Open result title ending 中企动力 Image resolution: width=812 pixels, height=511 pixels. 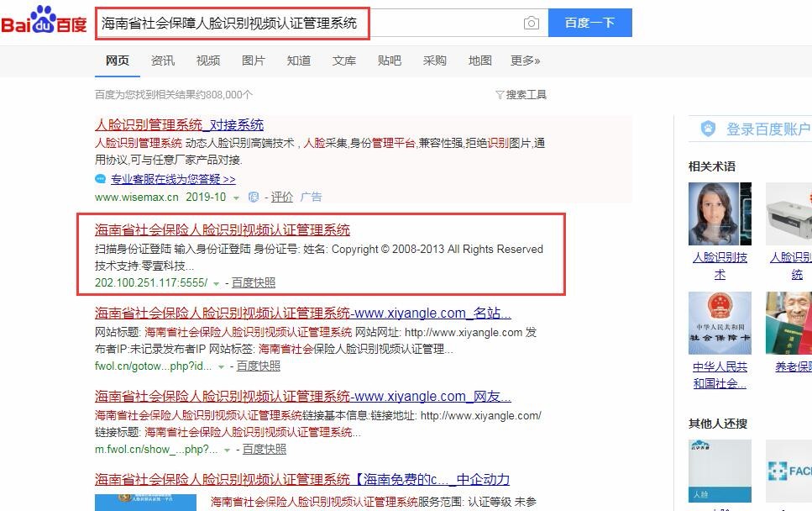click(x=302, y=479)
